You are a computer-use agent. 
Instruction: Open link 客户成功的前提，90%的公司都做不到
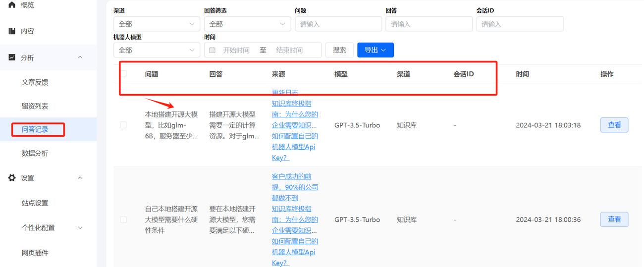pyautogui.click(x=295, y=187)
